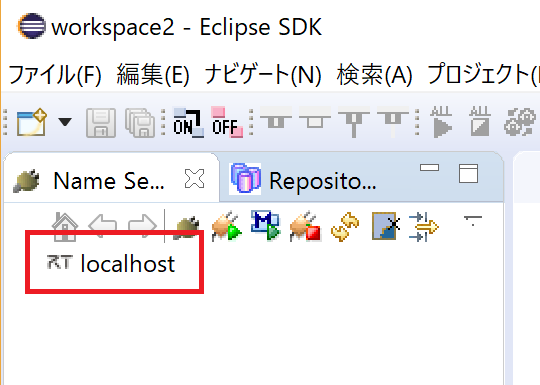This screenshot has height=385, width=540.
Task: Click the add name server plug icon
Action: coord(187,227)
